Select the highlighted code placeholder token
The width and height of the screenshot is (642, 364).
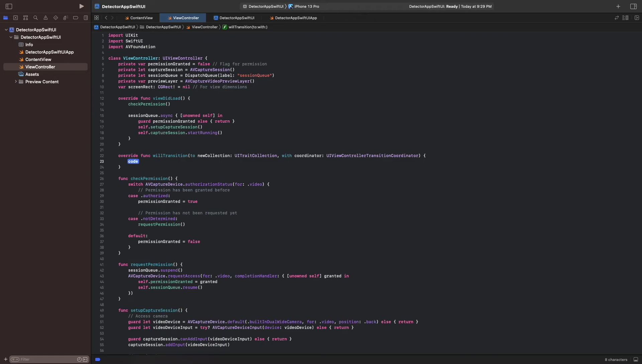(133, 161)
